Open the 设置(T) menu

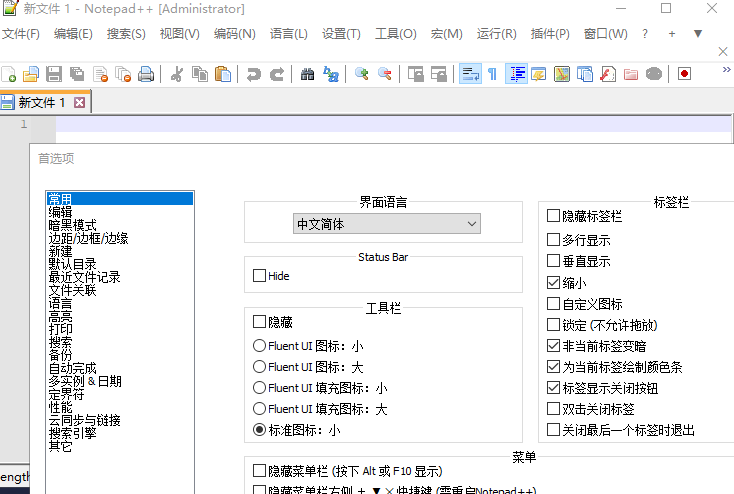click(x=341, y=34)
